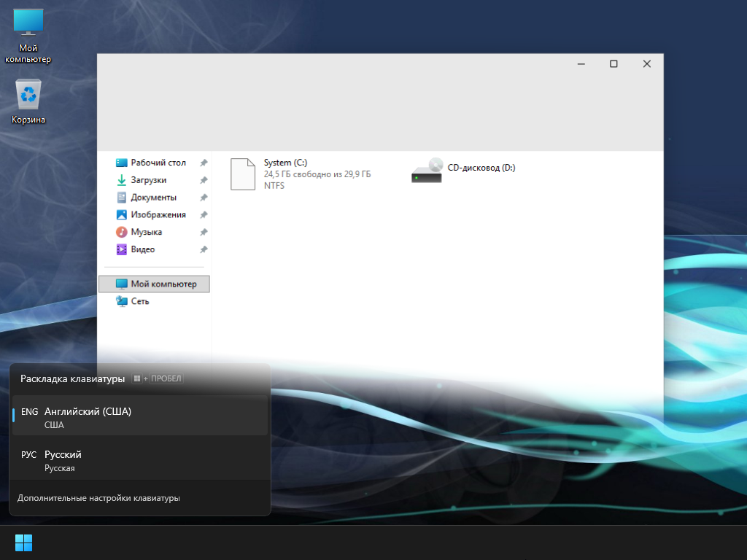Click the pin icon next to Изображения

[204, 215]
